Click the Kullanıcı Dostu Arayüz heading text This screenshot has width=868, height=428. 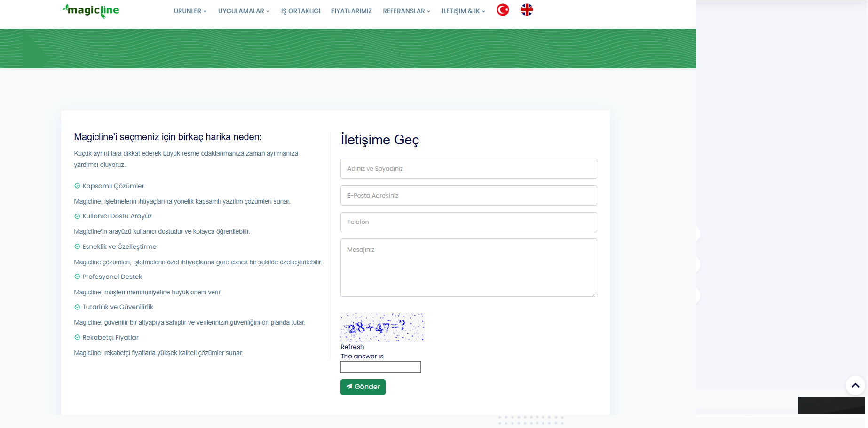click(117, 216)
